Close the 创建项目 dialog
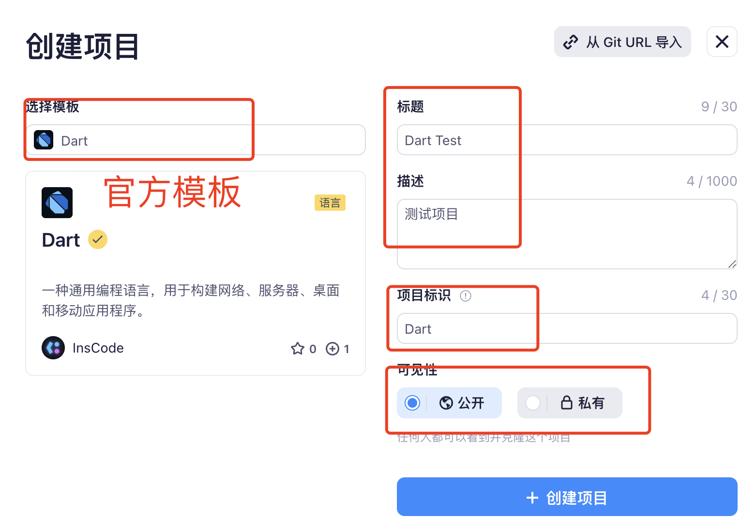The width and height of the screenshot is (756, 532). [x=722, y=42]
